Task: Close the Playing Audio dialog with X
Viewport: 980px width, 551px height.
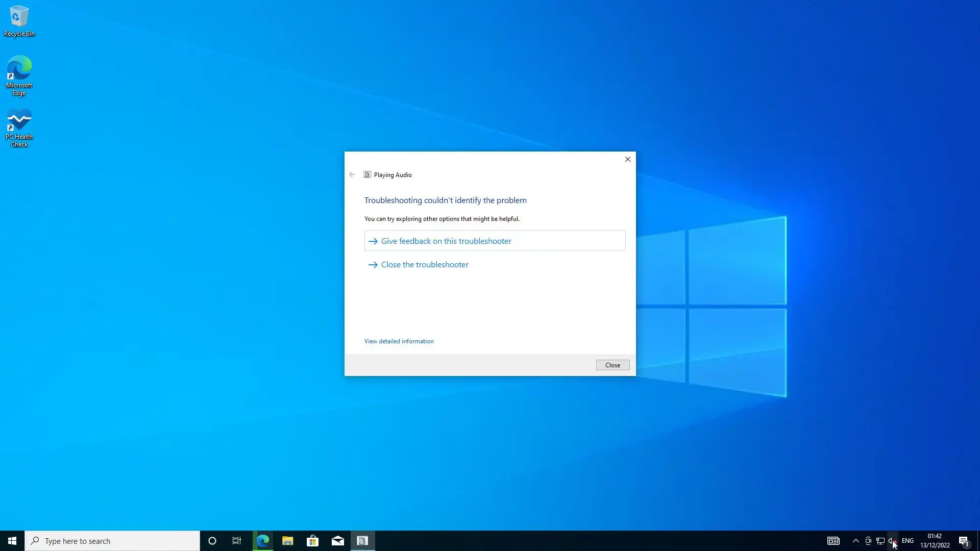Action: point(627,159)
